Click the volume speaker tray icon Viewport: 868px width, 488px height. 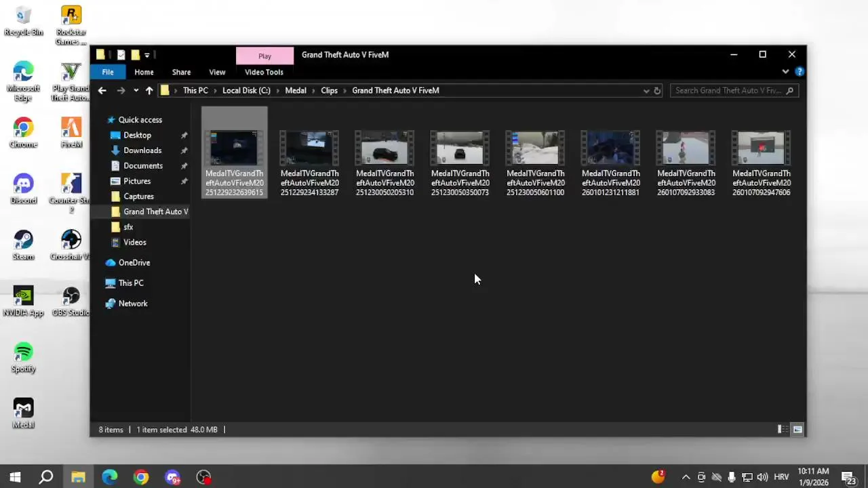[762, 477]
